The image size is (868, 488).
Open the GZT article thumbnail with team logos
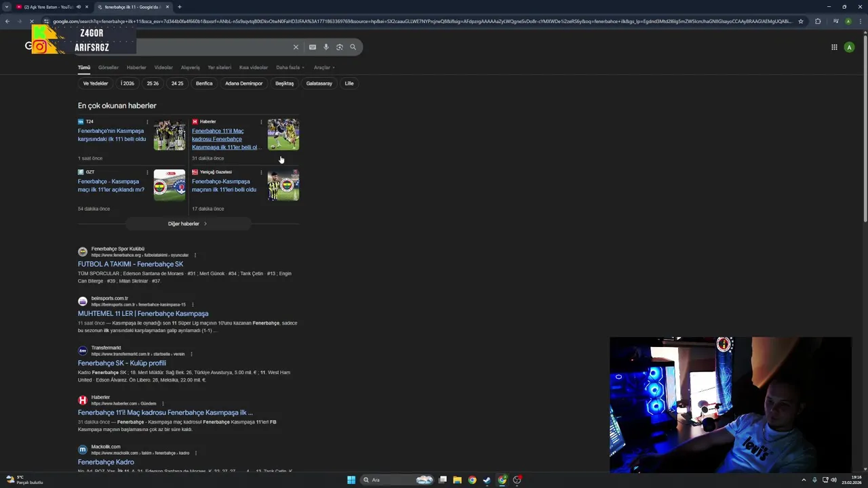click(x=170, y=185)
